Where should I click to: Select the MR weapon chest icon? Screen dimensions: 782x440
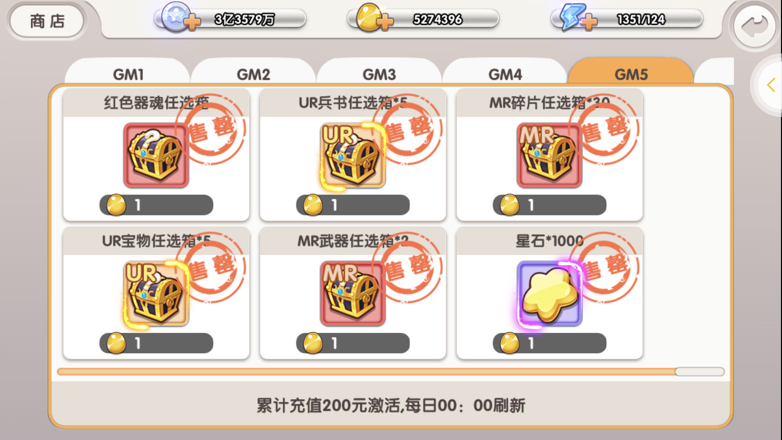click(353, 293)
